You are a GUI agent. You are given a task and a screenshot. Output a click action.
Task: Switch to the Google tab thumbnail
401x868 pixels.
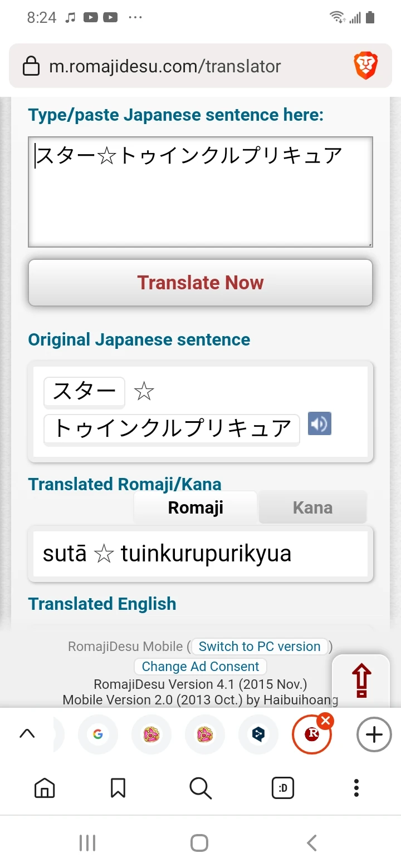(x=98, y=734)
